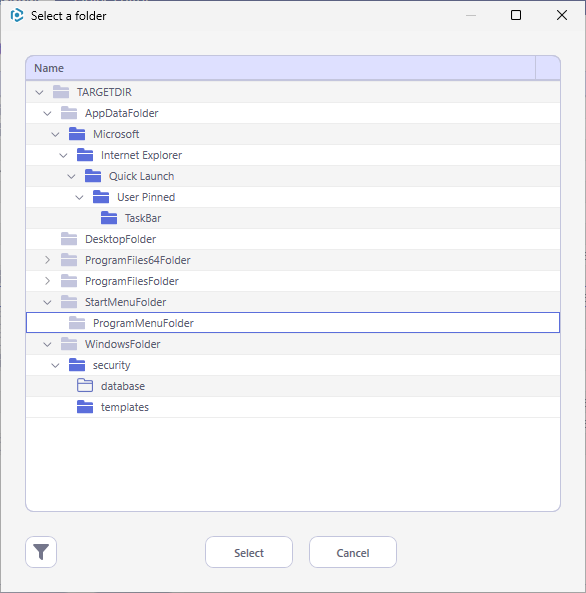Click the Name column header
The image size is (586, 593).
point(281,68)
